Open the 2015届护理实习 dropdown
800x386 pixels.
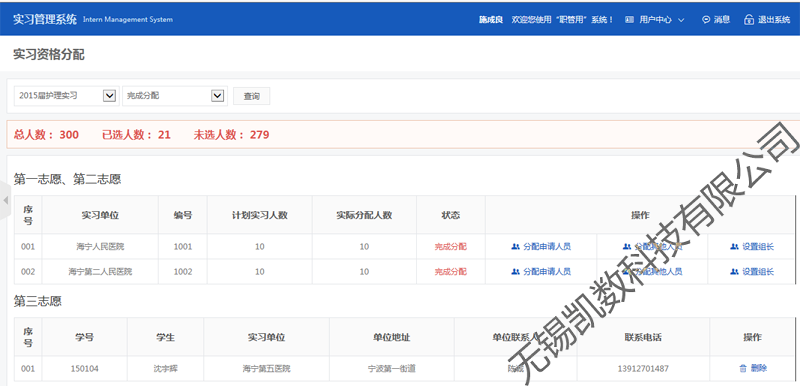pyautogui.click(x=66, y=96)
